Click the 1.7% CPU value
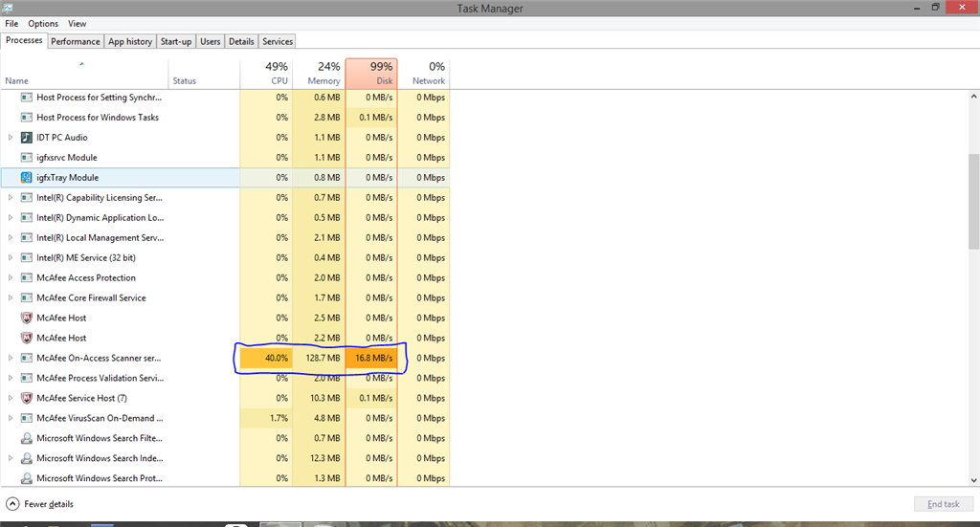Image resolution: width=980 pixels, height=527 pixels. tap(278, 418)
